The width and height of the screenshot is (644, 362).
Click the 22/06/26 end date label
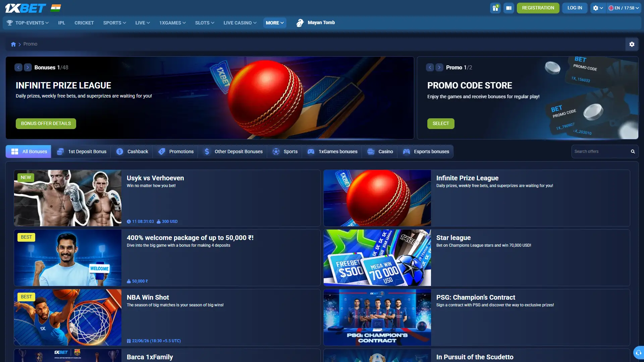(x=154, y=341)
